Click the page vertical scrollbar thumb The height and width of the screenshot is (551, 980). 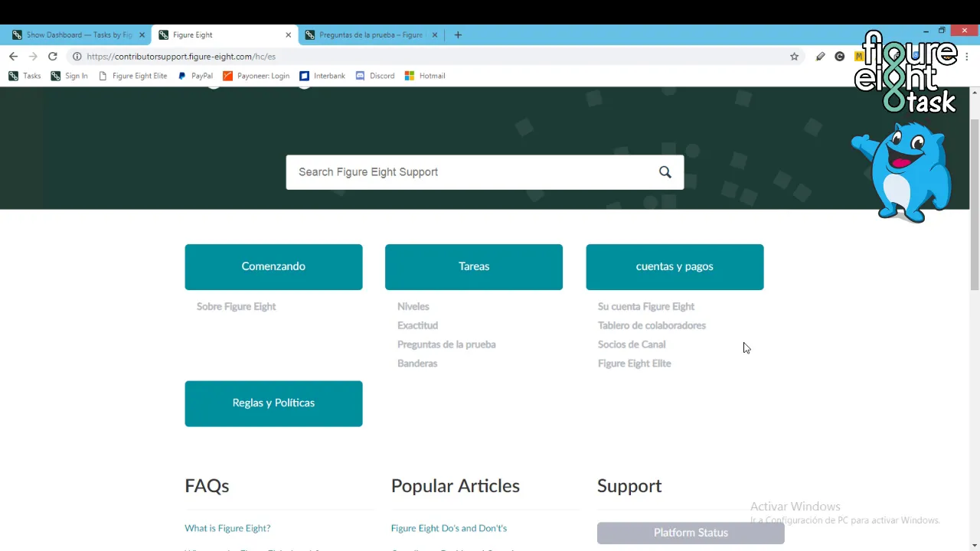[974, 205]
